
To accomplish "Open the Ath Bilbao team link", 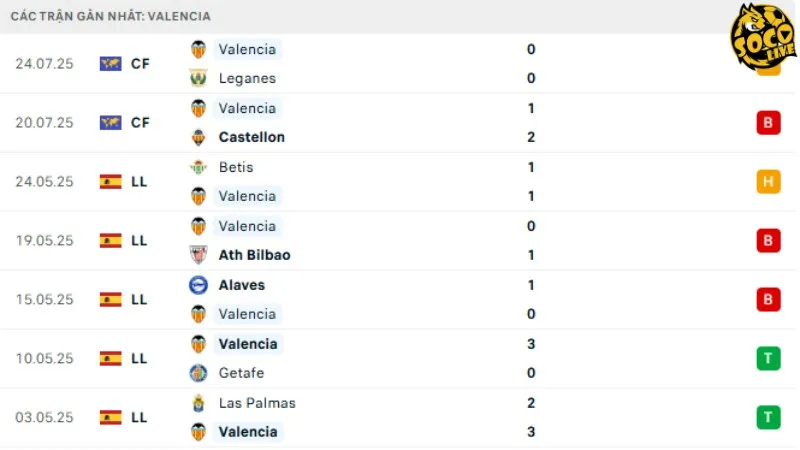I will coord(254,255).
